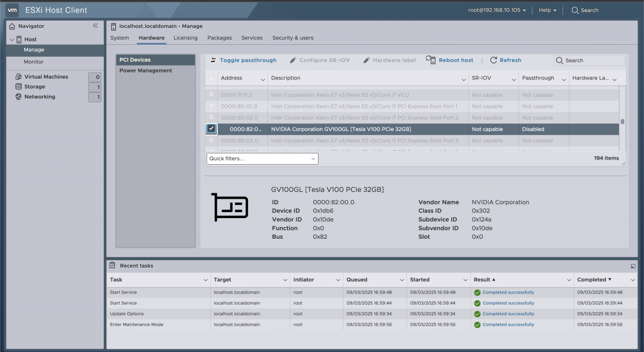Click the PCI devices table scrollbar thumb
This screenshot has width=644, height=352.
(x=622, y=121)
